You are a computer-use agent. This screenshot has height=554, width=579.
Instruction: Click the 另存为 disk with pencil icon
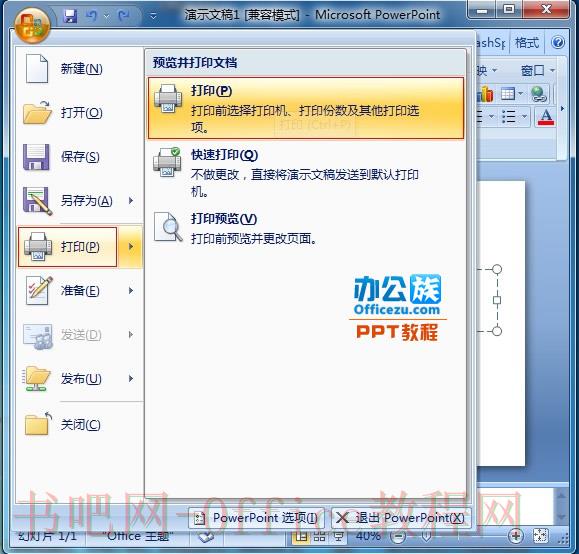[x=37, y=201]
